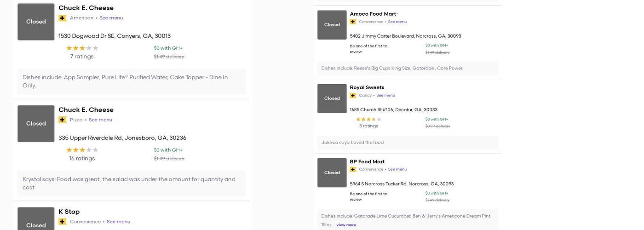The height and width of the screenshot is (230, 644).
Task: Click the star rating for Royal Sweets
Action: coord(368,119)
